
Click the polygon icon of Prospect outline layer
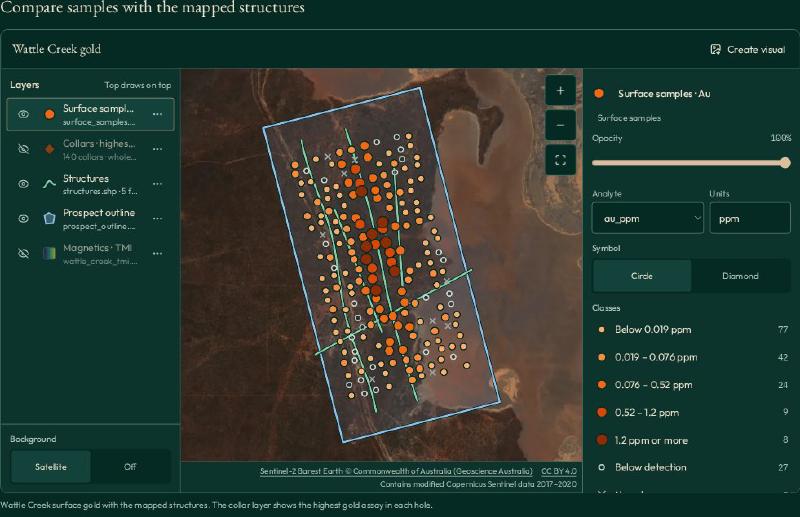click(x=49, y=218)
